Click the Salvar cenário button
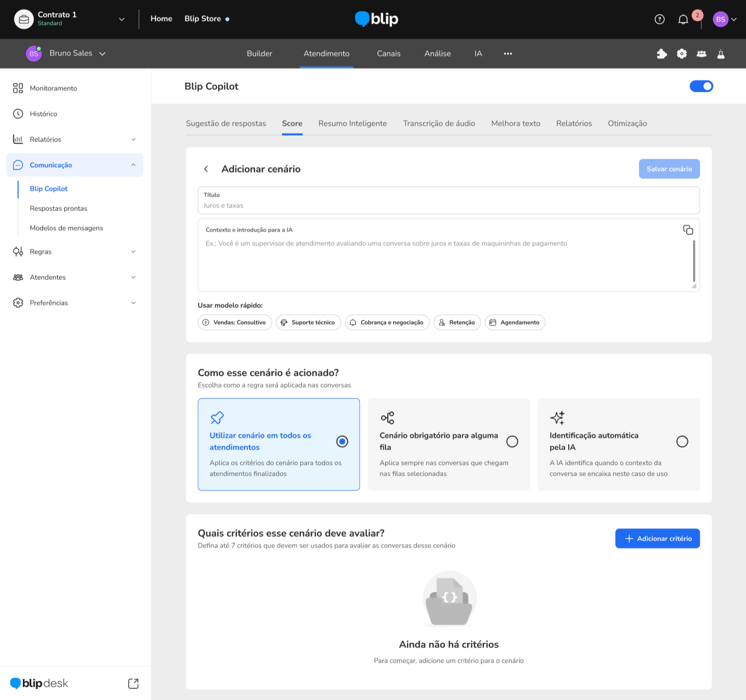Viewport: 746px width, 700px height. 669,169
